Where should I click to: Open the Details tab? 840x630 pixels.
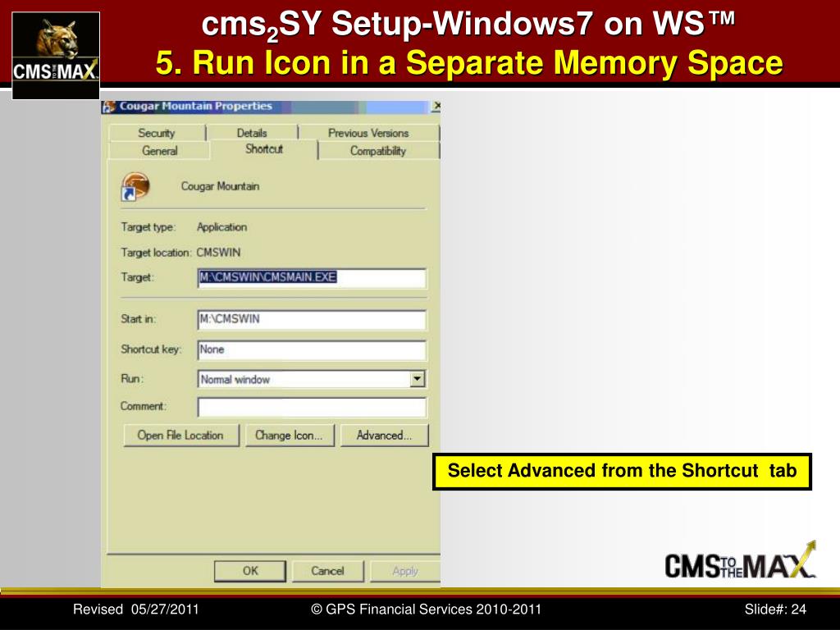(252, 133)
